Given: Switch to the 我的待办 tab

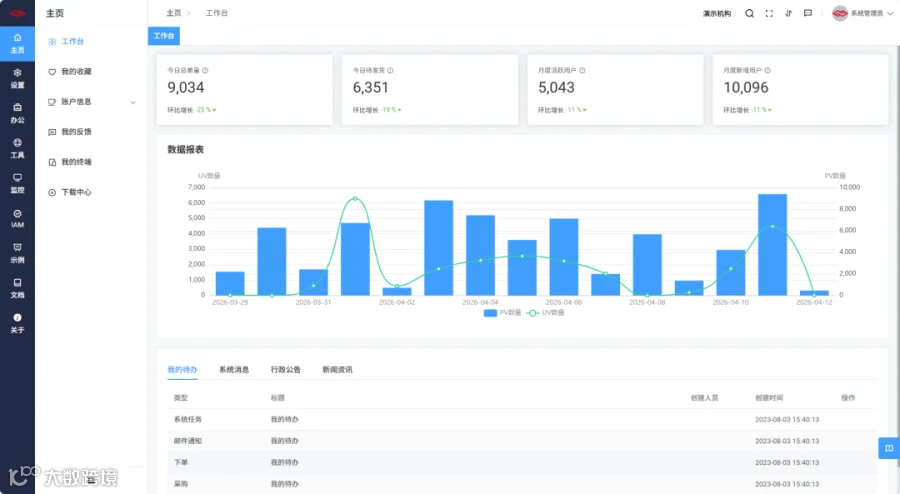Looking at the screenshot, I should coord(183,369).
